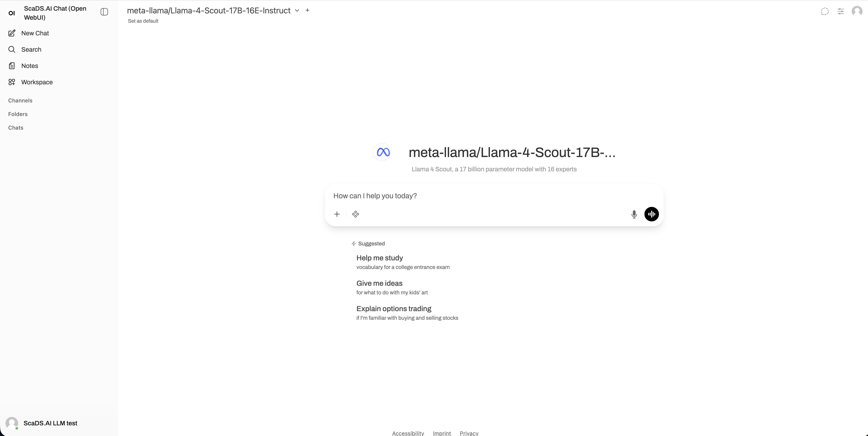Open the tools selector icon in the input bar
The height and width of the screenshot is (436, 868).
tap(356, 214)
